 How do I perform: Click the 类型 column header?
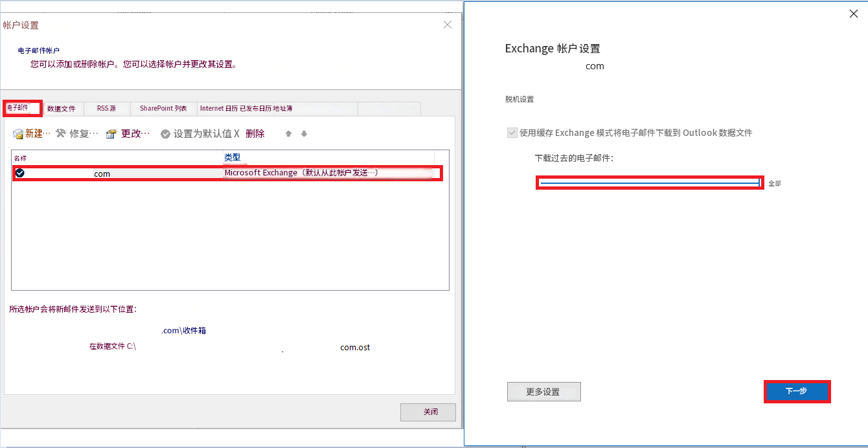233,157
